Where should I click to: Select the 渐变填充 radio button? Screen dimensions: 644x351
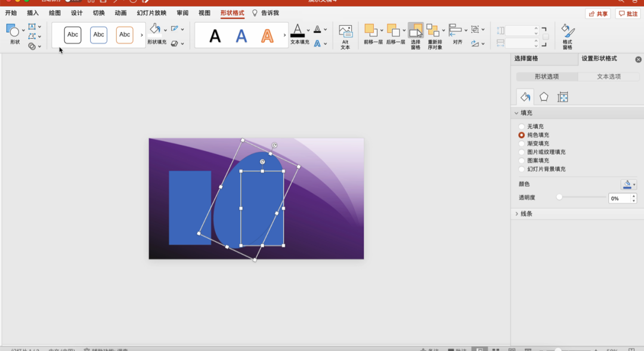click(x=522, y=143)
